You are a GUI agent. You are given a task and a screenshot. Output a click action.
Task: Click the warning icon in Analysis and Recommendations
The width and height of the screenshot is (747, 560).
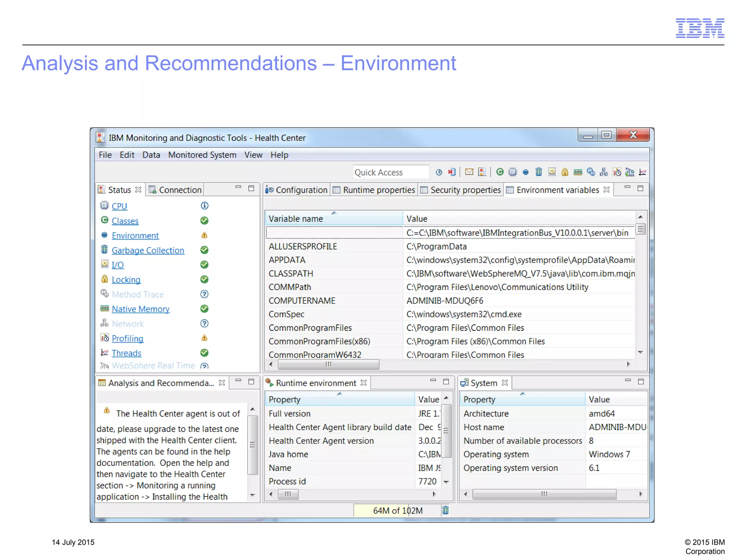pyautogui.click(x=107, y=410)
